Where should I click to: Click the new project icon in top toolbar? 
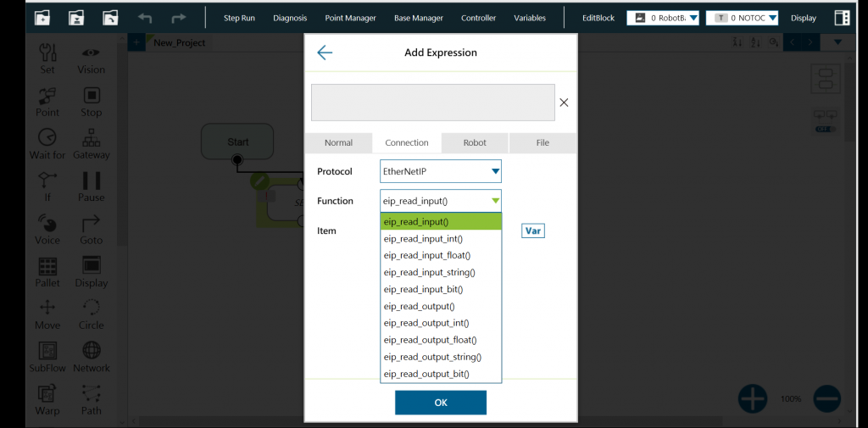tap(42, 18)
